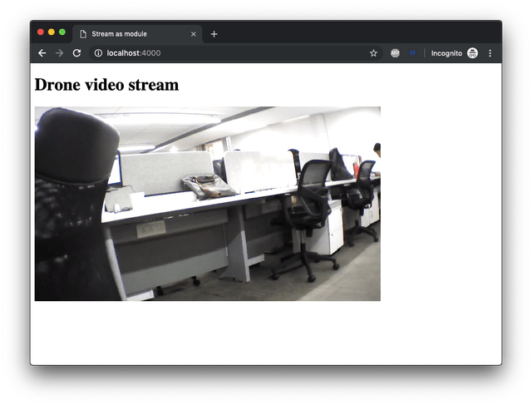
Task: Click the browser back arrow
Action: pyautogui.click(x=42, y=53)
